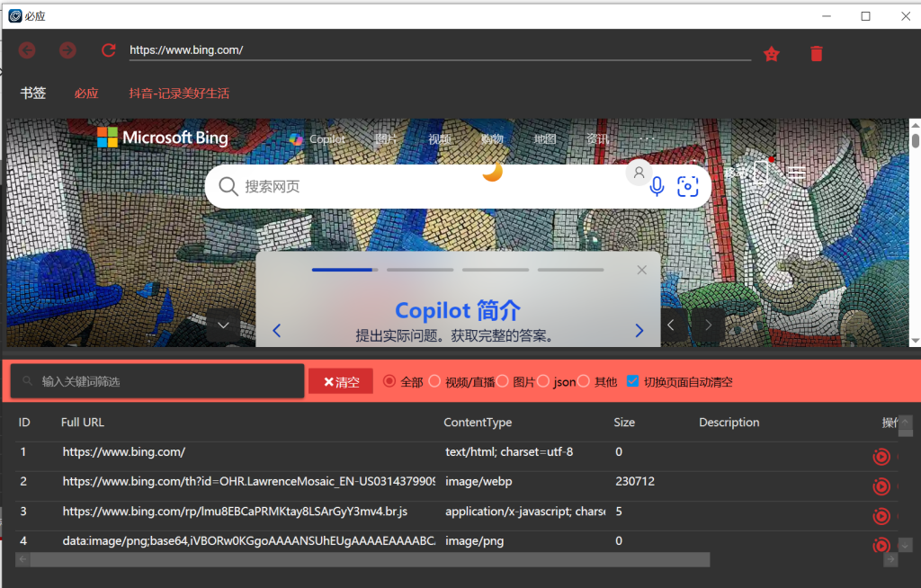Click the table scroll-down arrow
This screenshot has height=588, width=921.
tap(905, 545)
